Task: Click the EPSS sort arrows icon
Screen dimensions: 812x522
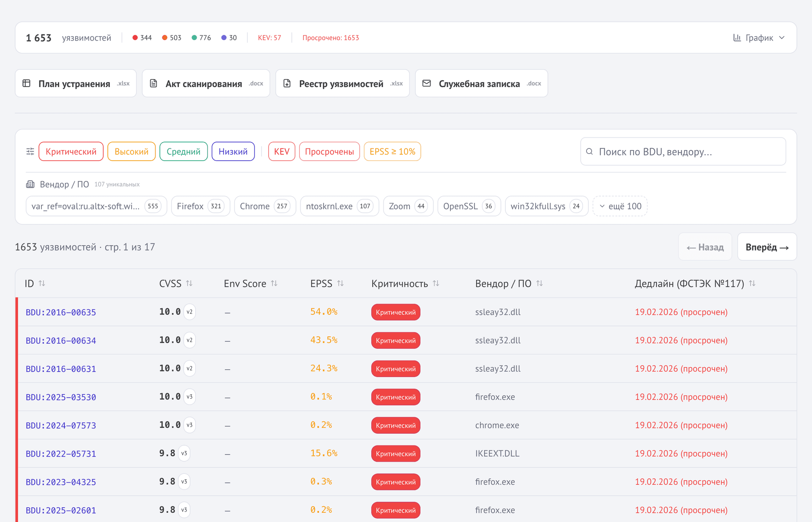Action: coord(340,283)
